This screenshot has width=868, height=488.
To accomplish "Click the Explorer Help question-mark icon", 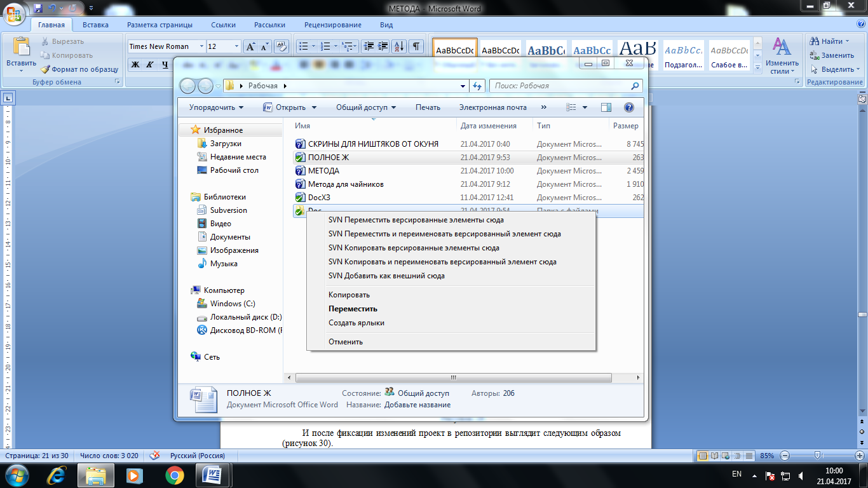I will 629,107.
